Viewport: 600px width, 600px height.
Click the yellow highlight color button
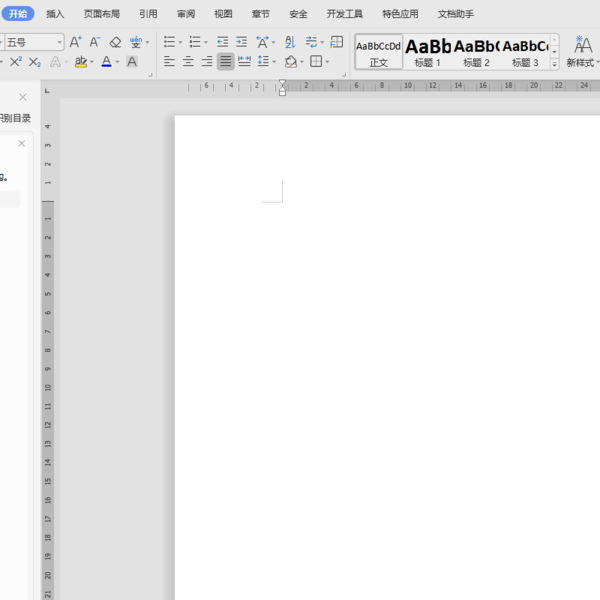pyautogui.click(x=81, y=62)
